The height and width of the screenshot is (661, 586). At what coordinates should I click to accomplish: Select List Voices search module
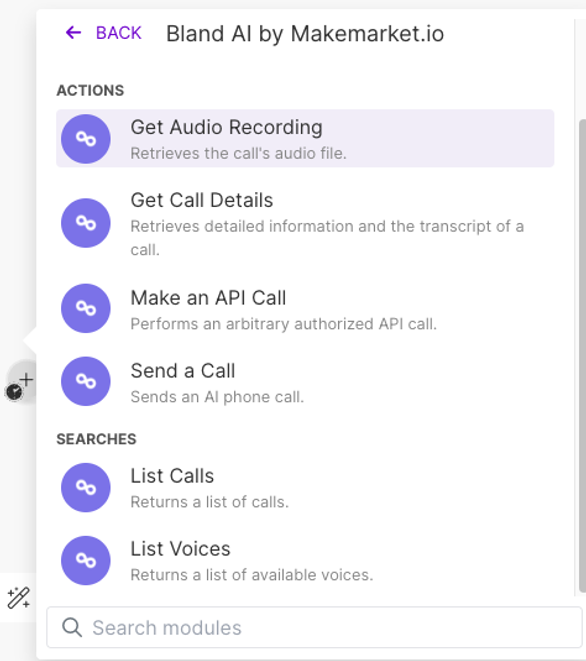(305, 560)
